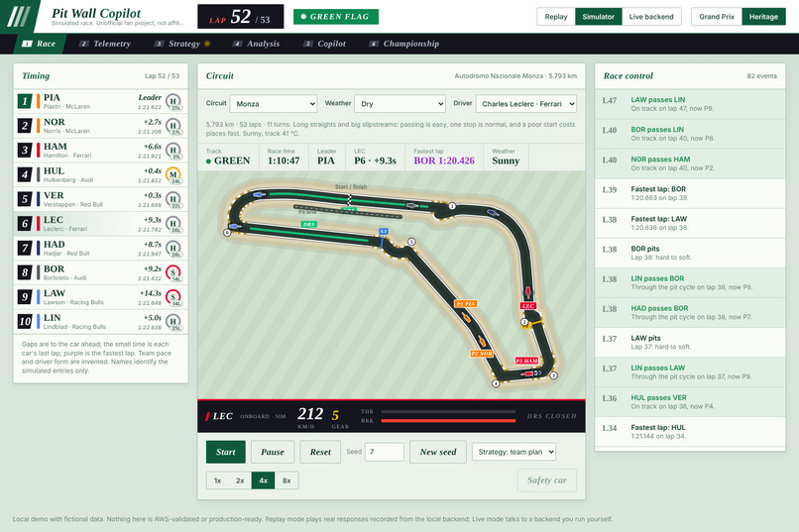Screen dimensions: 799x532
Task: Select the Grand Prix theme
Action: (x=717, y=17)
